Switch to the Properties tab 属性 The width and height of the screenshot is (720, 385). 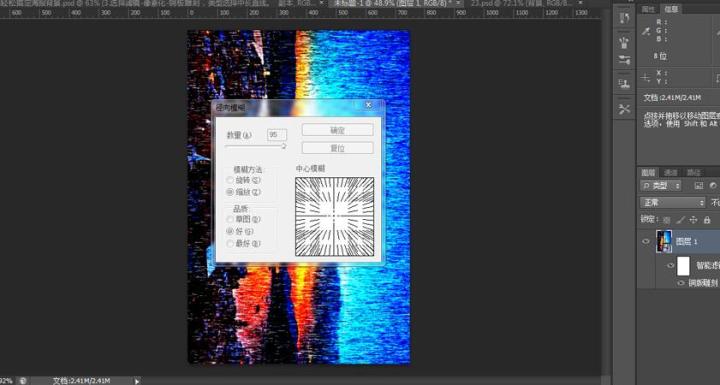point(648,9)
